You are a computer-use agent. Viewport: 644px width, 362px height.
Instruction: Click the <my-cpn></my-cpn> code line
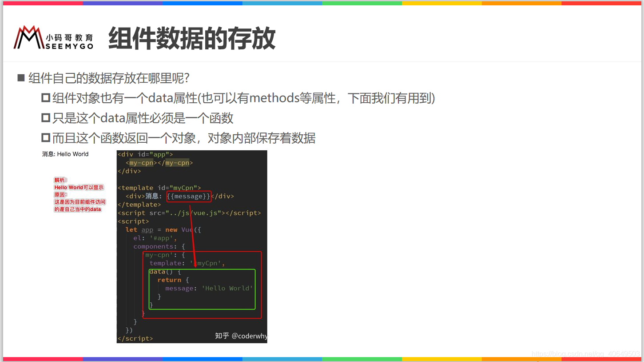159,163
